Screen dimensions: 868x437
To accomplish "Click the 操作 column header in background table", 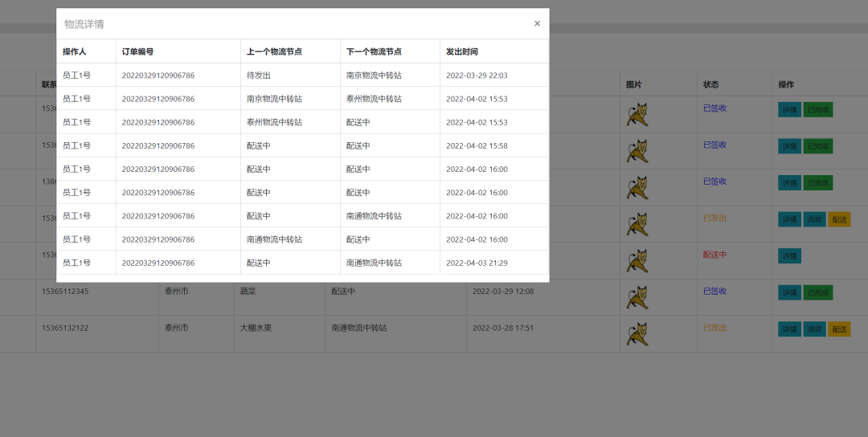I will coord(786,84).
